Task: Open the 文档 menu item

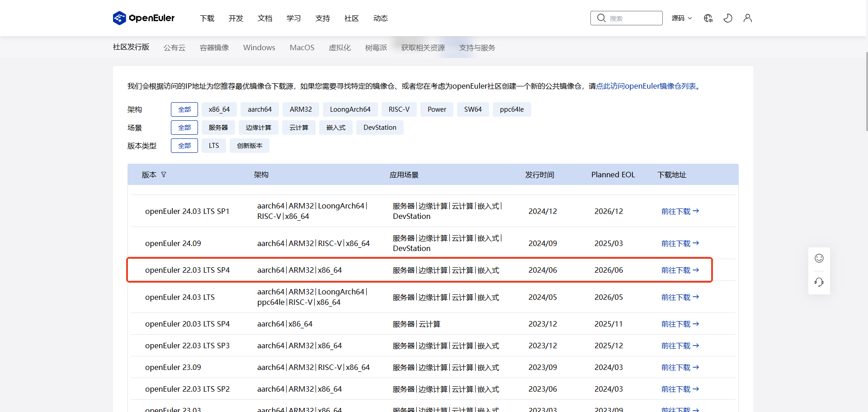Action: (265, 18)
